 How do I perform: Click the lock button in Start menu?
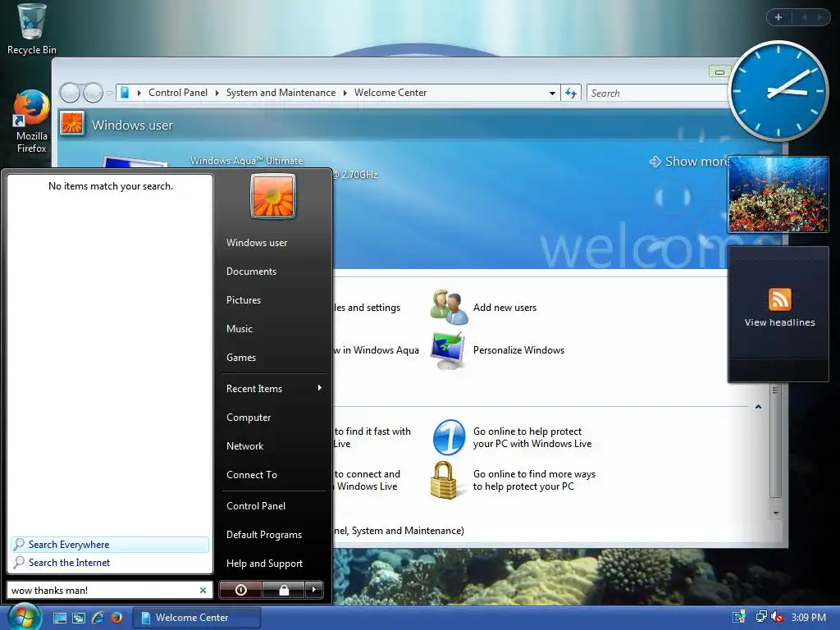coord(284,590)
